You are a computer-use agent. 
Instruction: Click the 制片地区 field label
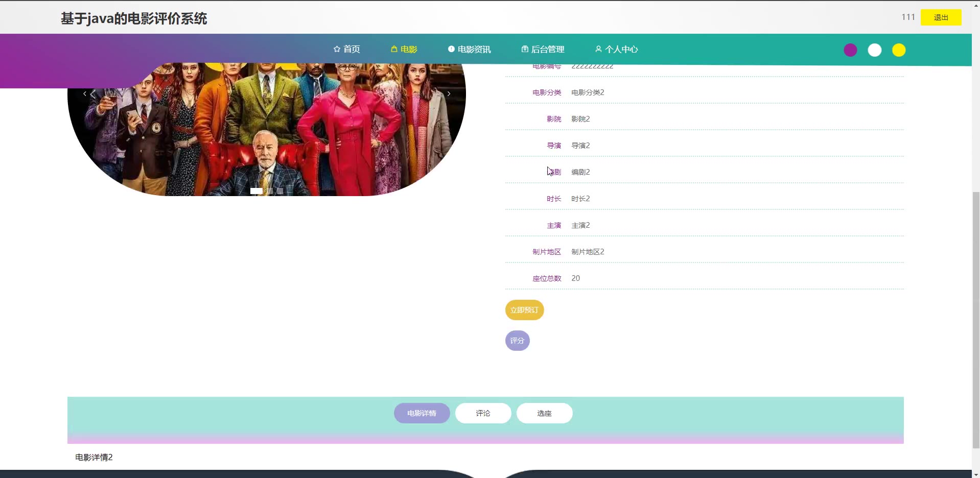(547, 252)
